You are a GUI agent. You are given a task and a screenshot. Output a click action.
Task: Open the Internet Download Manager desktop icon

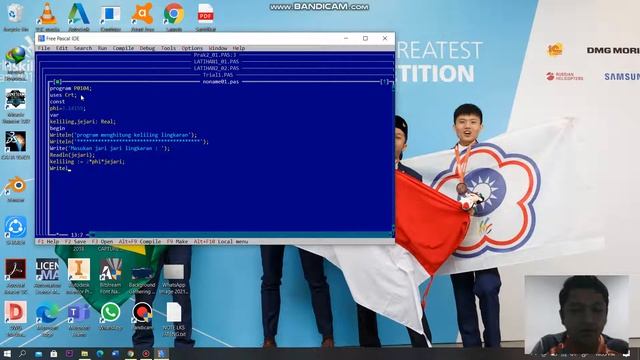coord(16,63)
